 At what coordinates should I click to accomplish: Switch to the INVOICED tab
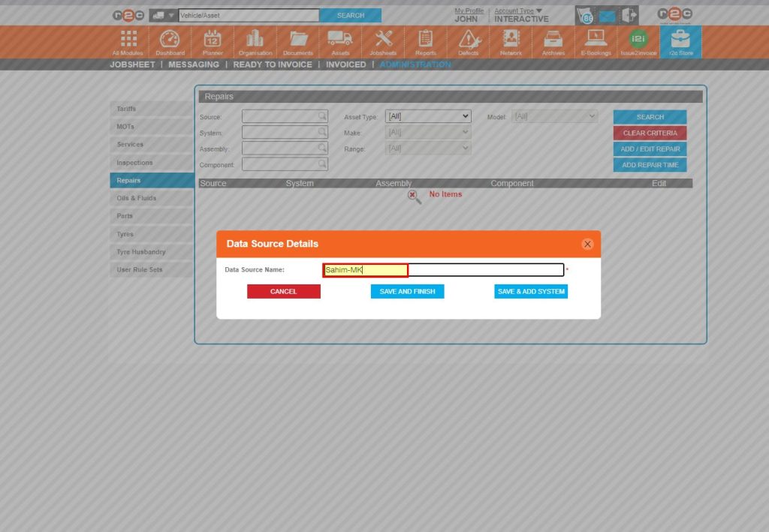tap(345, 65)
